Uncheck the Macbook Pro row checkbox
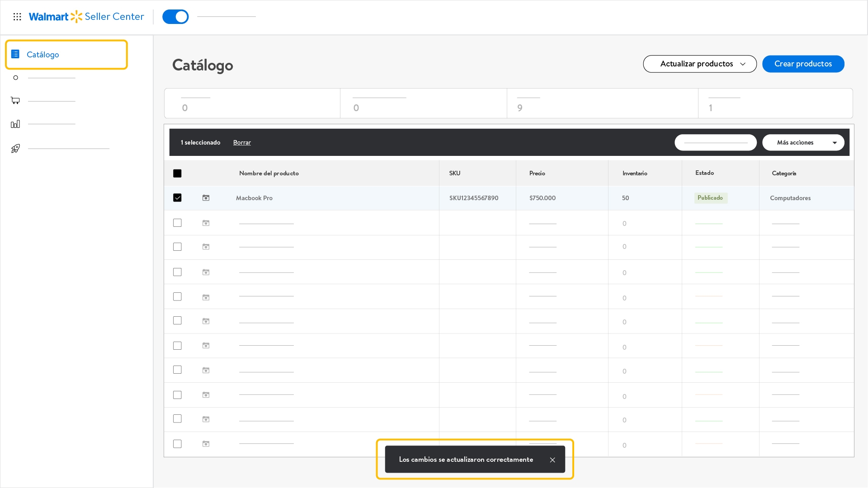Image resolution: width=868 pixels, height=488 pixels. click(x=177, y=198)
